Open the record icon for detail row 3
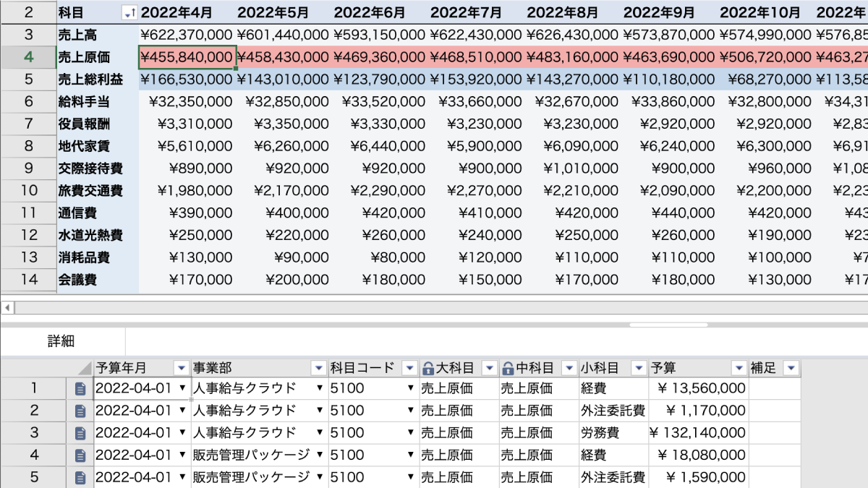The width and height of the screenshot is (868, 488). coord(80,433)
